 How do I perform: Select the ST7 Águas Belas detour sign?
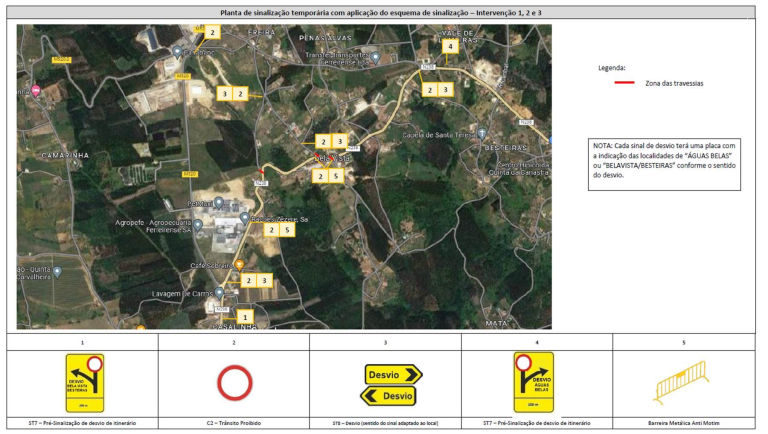pyautogui.click(x=533, y=383)
